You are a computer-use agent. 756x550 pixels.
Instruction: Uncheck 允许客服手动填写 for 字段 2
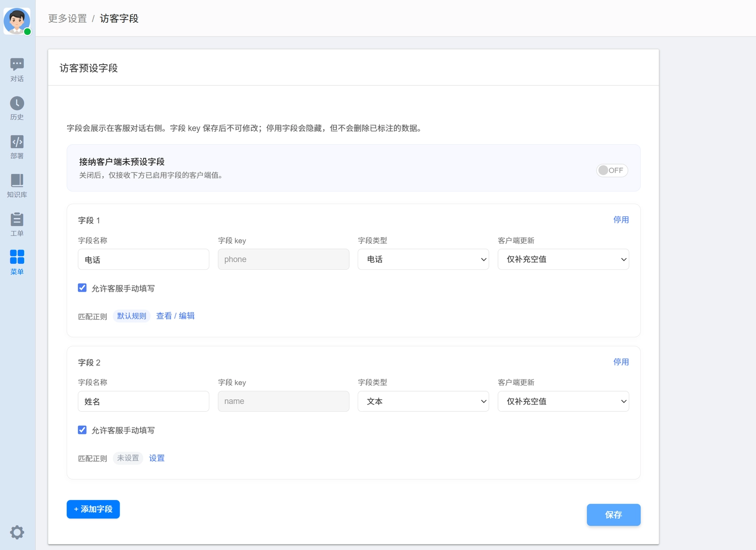(82, 430)
